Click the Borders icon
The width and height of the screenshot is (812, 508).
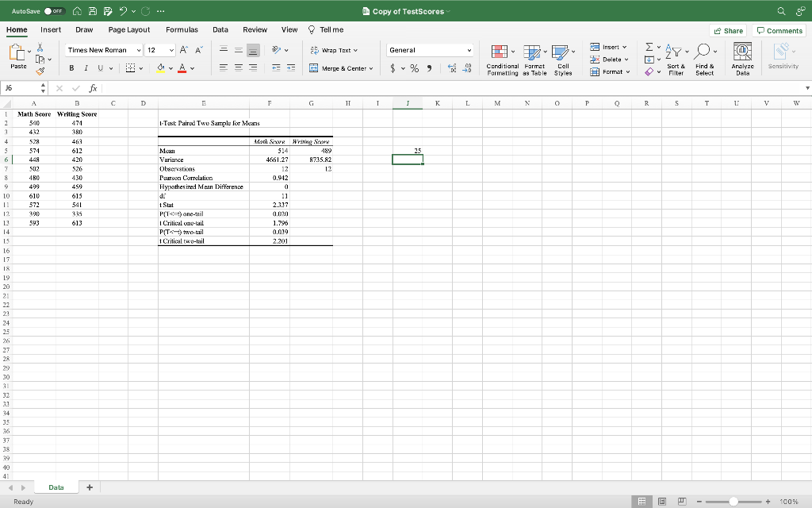131,68
